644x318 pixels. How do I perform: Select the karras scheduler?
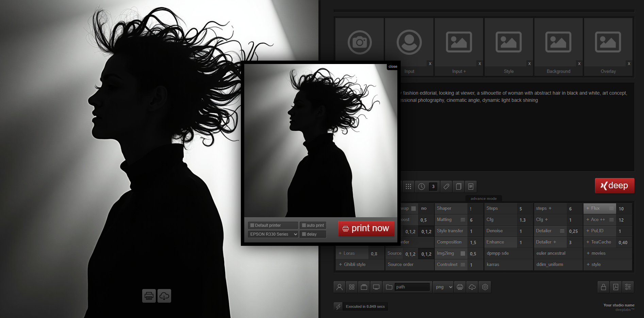[509, 265]
